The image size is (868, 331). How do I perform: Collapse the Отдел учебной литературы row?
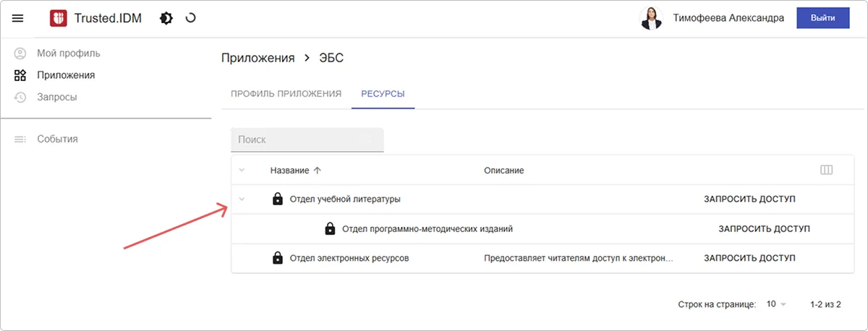point(242,199)
